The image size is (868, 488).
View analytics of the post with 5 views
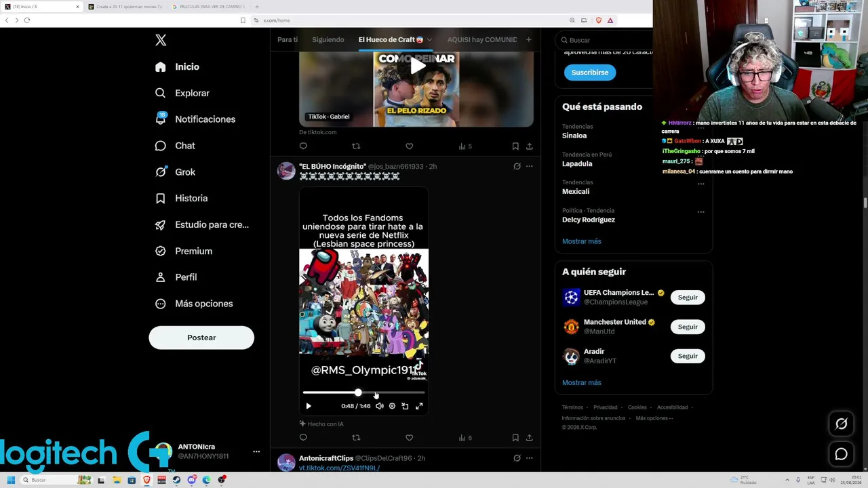(465, 146)
